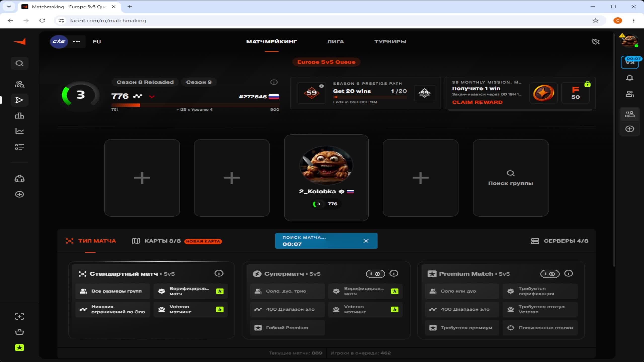
Task: Open the friends list icon in right sidebar
Action: 630,94
